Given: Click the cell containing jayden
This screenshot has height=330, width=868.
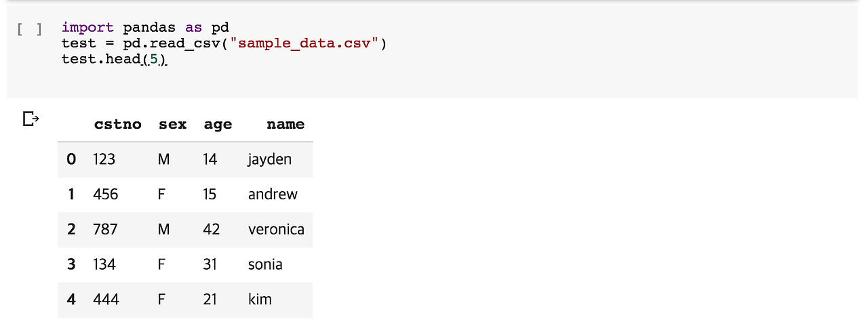Looking at the screenshot, I should 270,160.
